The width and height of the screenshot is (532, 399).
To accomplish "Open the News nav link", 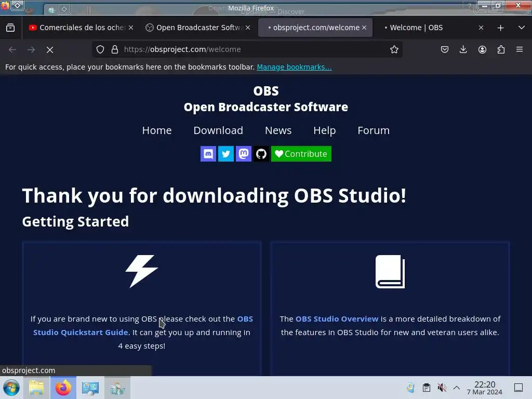I will (x=278, y=130).
